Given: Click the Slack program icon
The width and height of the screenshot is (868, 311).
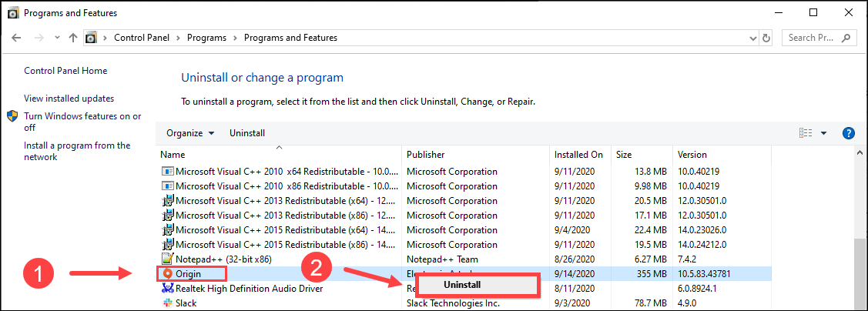Looking at the screenshot, I should click(167, 303).
